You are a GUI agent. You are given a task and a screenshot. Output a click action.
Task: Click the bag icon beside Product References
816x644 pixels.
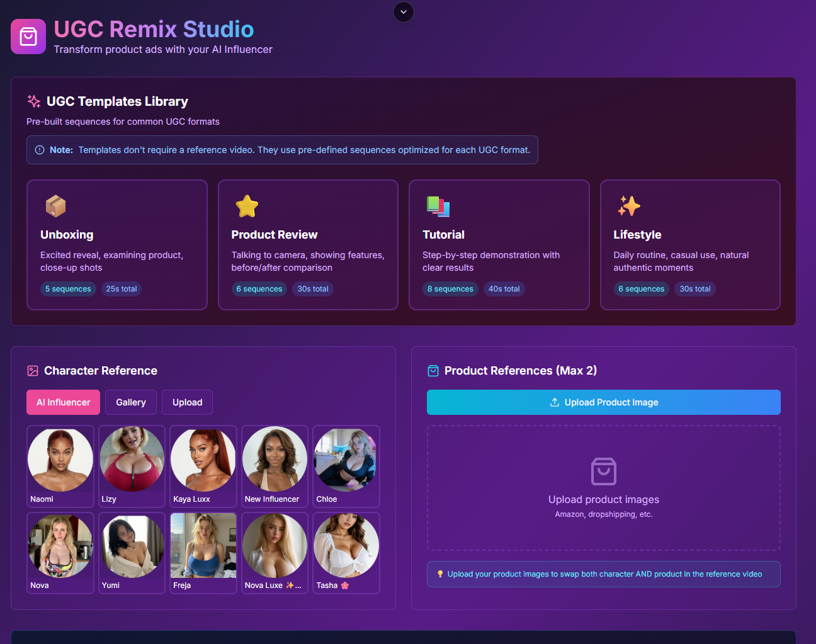[433, 371]
